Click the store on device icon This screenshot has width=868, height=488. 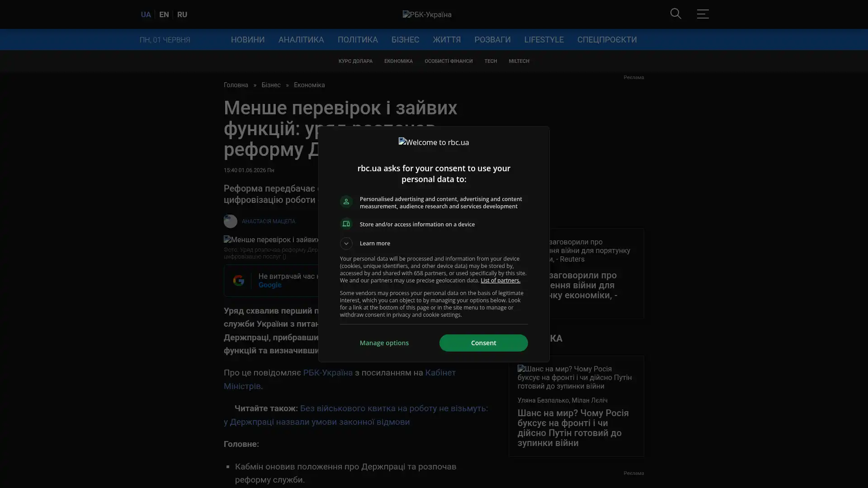point(346,224)
